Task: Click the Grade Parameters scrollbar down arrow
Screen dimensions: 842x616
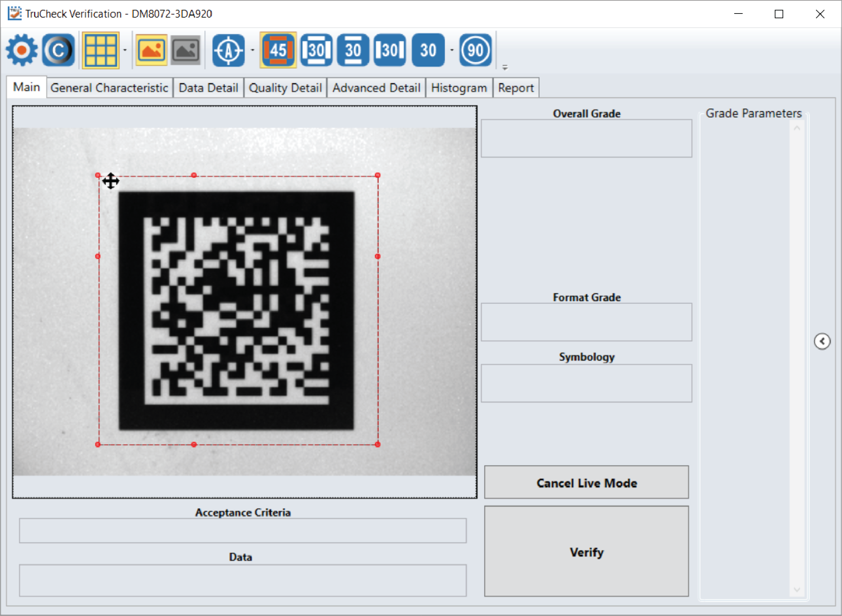Action: click(797, 590)
